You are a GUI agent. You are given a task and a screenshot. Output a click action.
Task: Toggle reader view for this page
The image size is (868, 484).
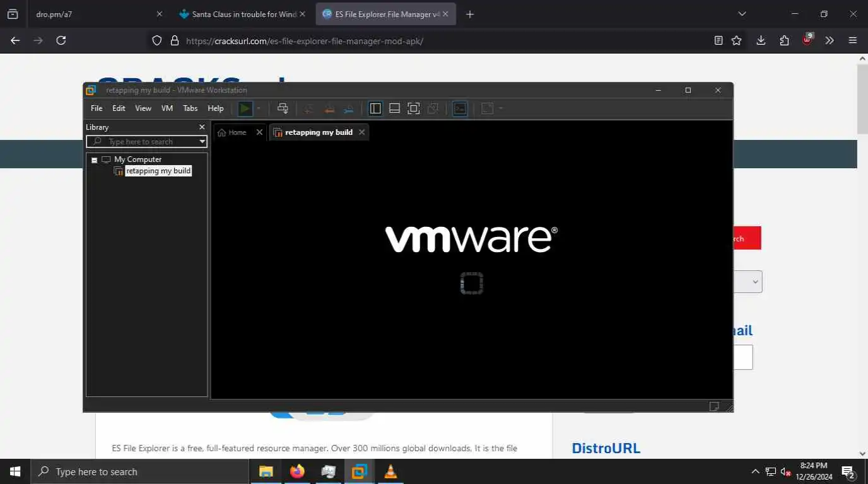click(x=718, y=40)
